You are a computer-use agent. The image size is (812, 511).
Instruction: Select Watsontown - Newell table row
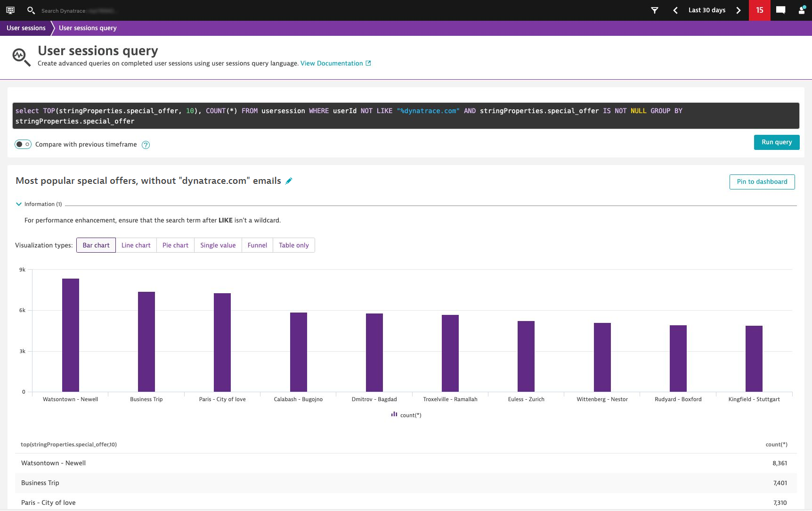(406, 463)
